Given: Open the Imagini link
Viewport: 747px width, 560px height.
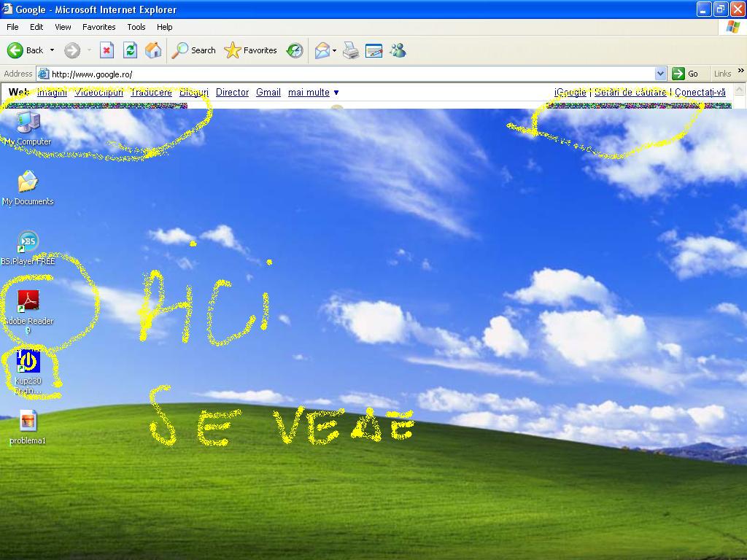Looking at the screenshot, I should [x=52, y=93].
